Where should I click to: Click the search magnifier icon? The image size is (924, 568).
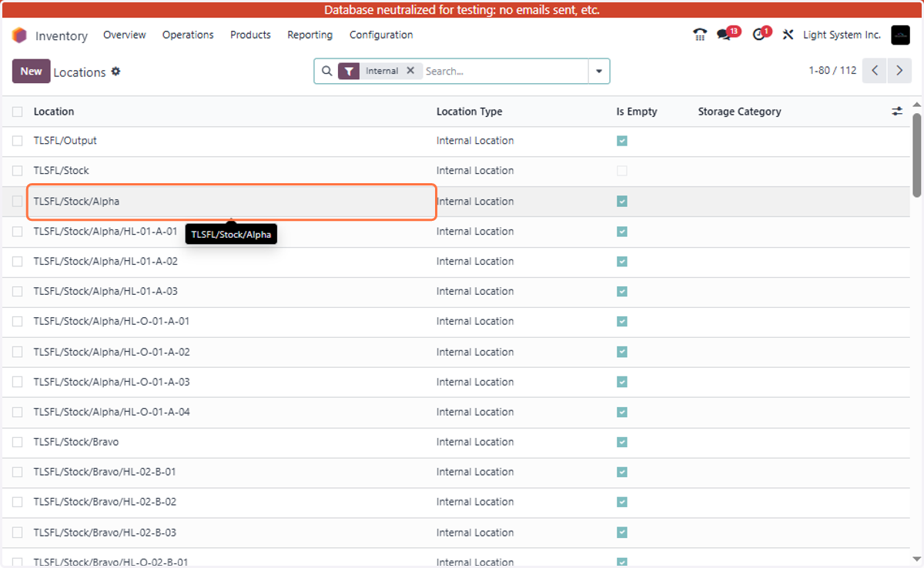click(x=326, y=71)
